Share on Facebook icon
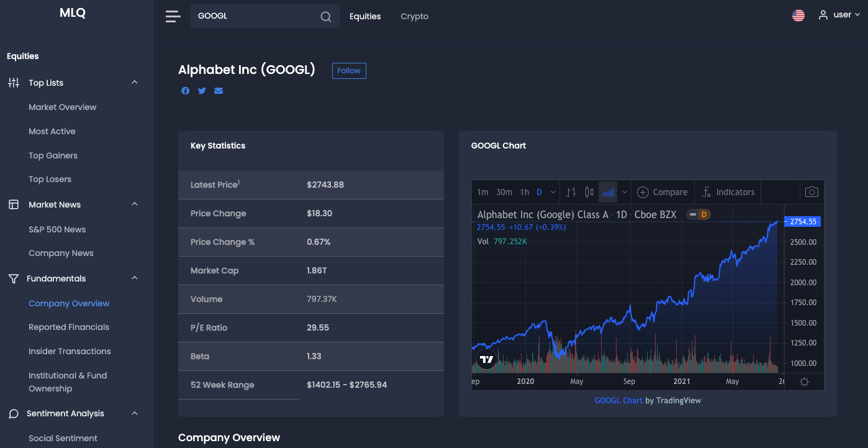 [185, 91]
